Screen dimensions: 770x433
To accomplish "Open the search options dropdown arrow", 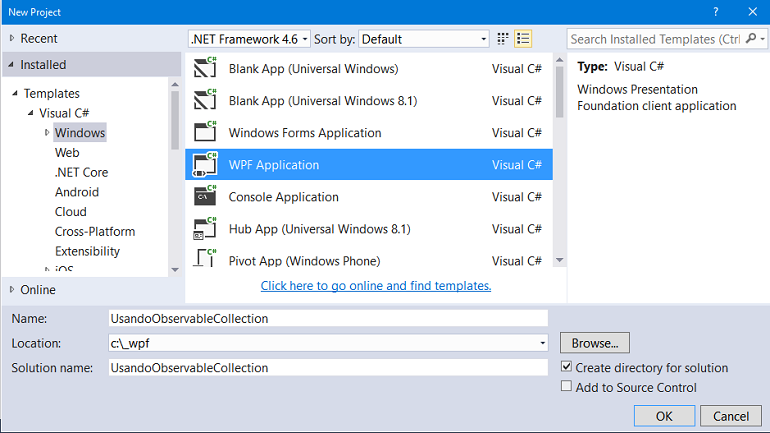I will (762, 39).
